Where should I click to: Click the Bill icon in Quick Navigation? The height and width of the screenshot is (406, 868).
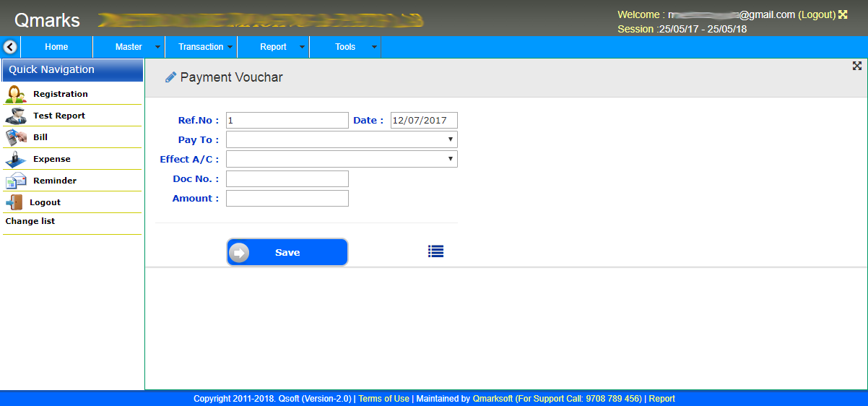click(16, 137)
